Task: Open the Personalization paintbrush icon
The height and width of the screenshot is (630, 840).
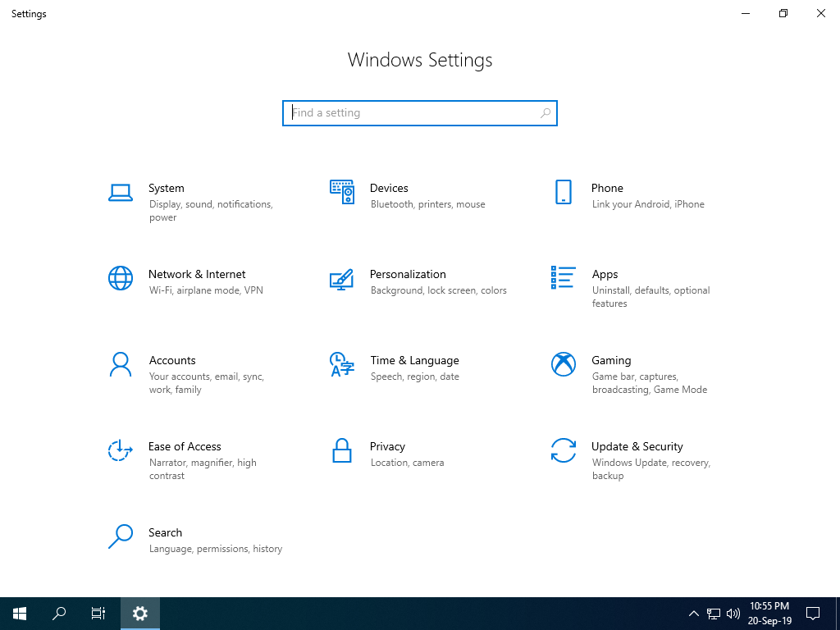Action: 342,279
